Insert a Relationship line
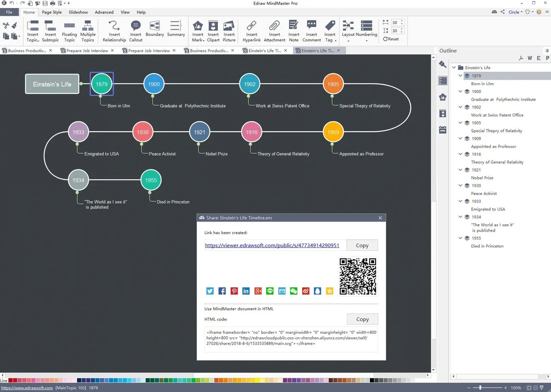Screen dimensions: 551x392 pyautogui.click(x=114, y=31)
